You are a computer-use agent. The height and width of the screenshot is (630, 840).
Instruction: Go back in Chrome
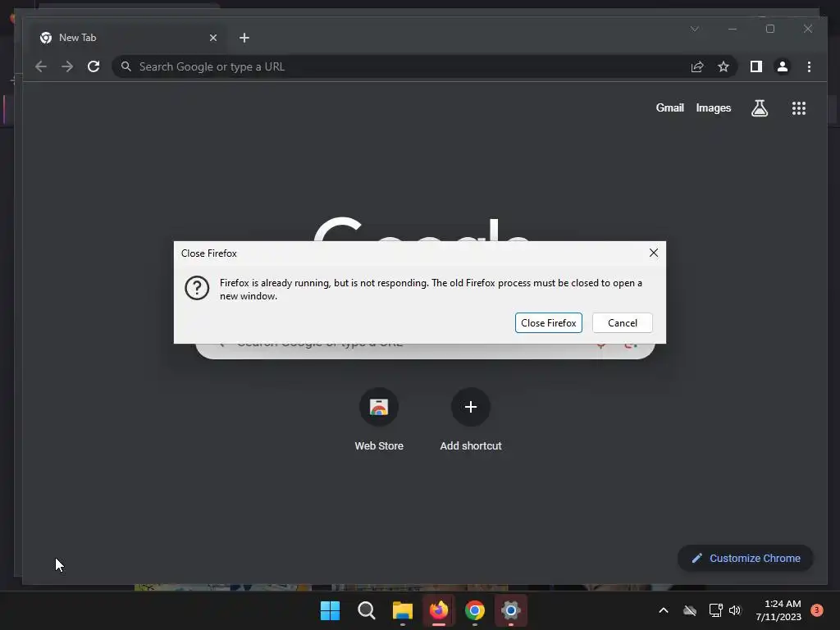pos(41,66)
